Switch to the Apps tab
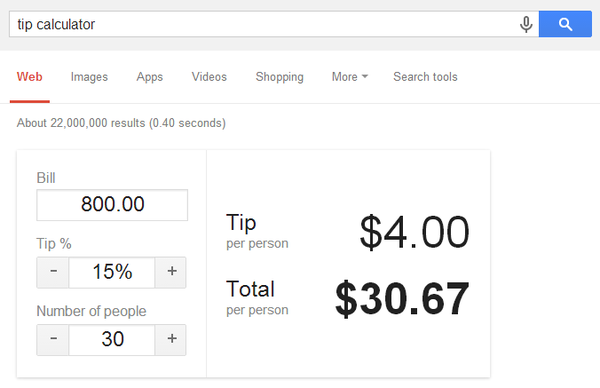The height and width of the screenshot is (388, 600). [150, 77]
